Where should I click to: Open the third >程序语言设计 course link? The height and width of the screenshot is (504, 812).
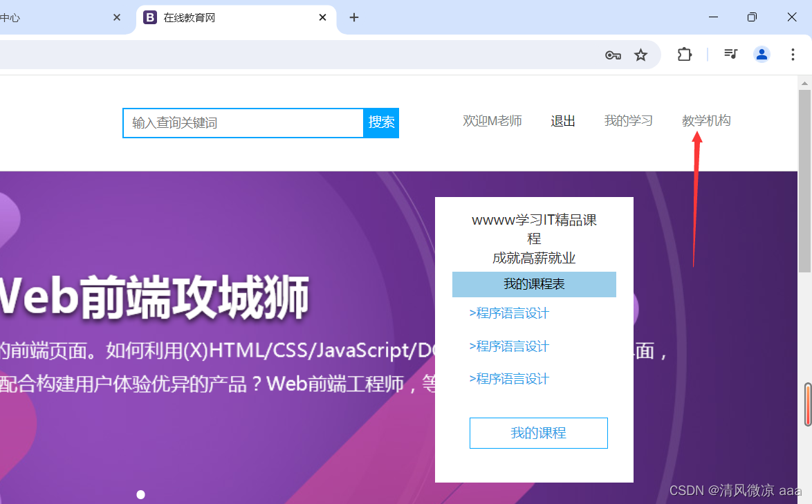509,379
